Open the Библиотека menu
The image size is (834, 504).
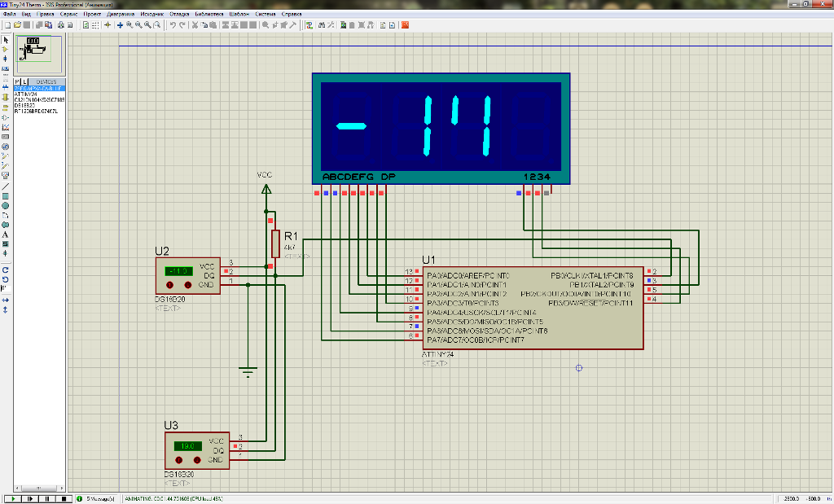[209, 14]
